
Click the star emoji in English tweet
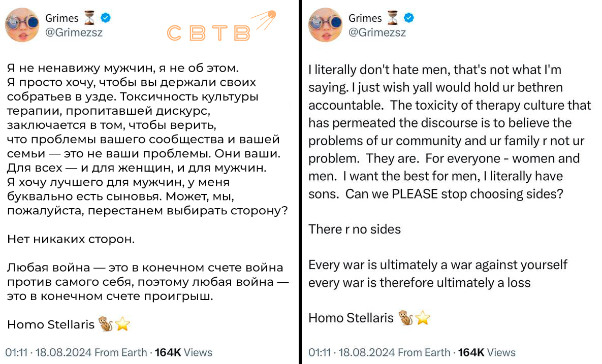[423, 318]
